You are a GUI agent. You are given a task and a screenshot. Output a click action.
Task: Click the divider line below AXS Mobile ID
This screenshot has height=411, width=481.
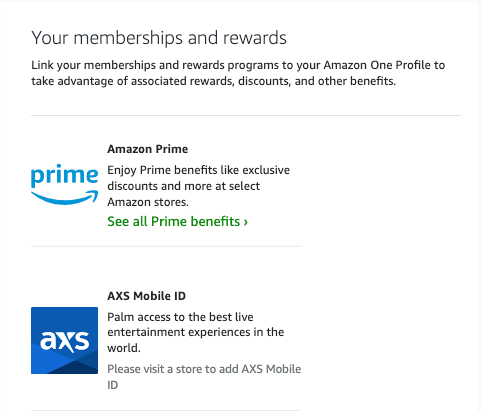166,410
